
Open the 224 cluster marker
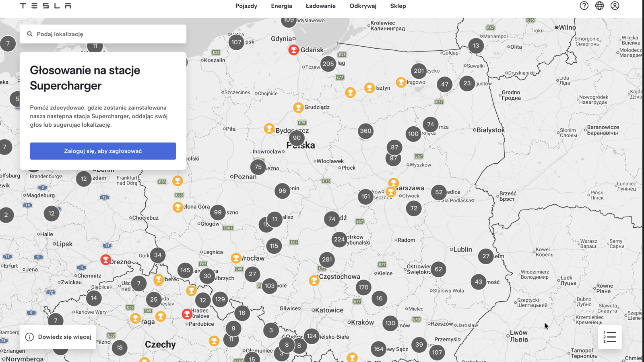[x=339, y=239]
